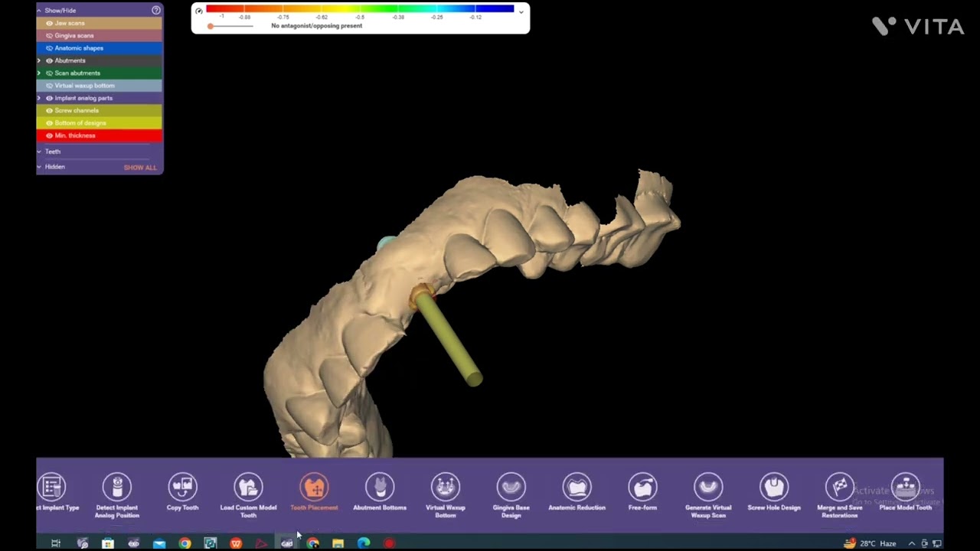Choose Generate Virtual Waxup Scan
The height and width of the screenshot is (551, 980).
[708, 495]
